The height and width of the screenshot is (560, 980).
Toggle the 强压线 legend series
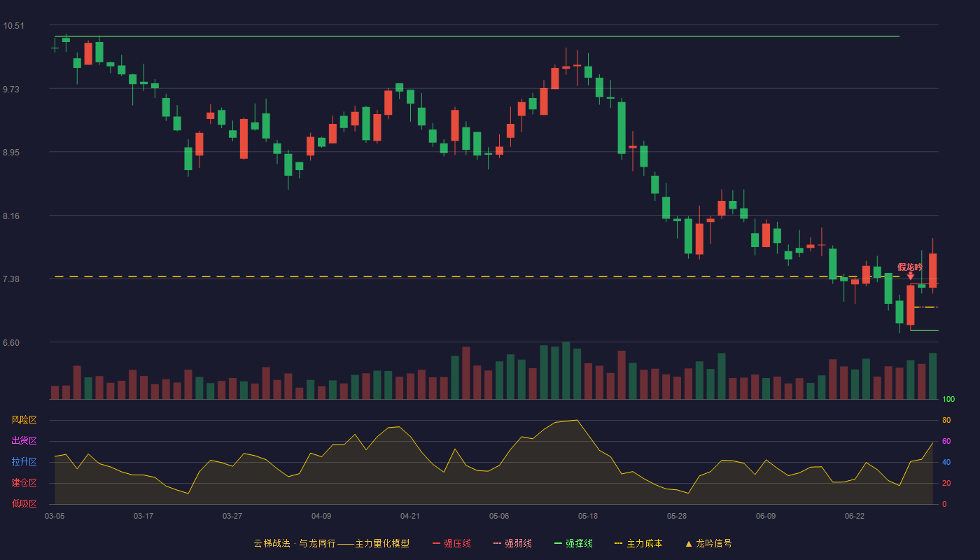pos(451,543)
